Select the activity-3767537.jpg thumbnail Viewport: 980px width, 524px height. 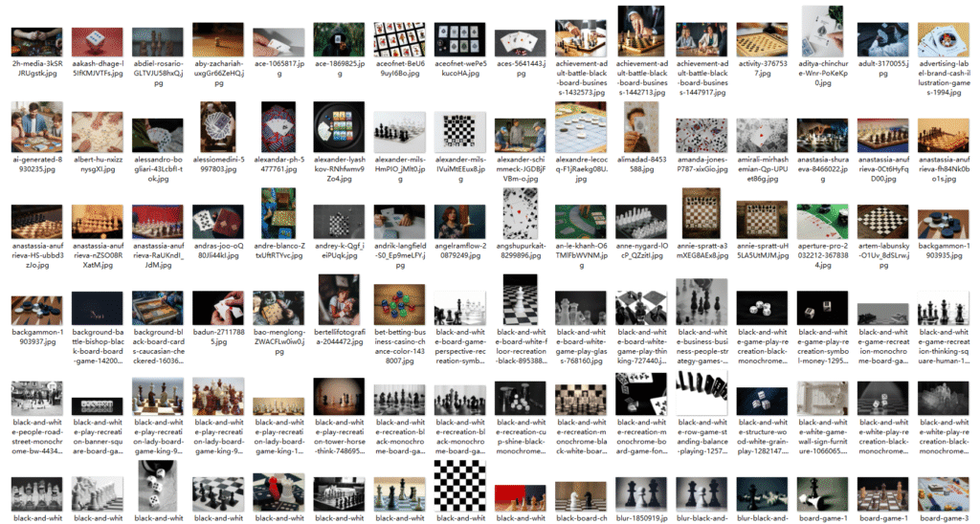(x=763, y=40)
